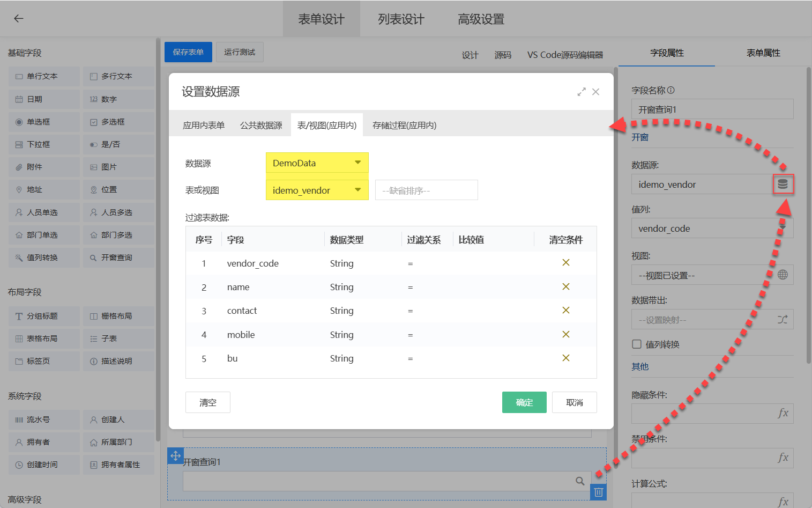Click the 保存表单 button

pos(188,52)
